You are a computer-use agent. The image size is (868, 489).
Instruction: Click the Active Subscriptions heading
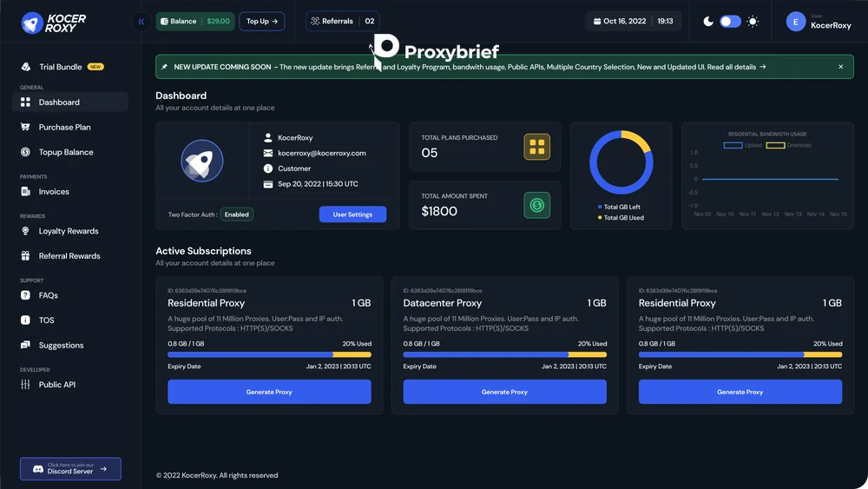pyautogui.click(x=203, y=251)
